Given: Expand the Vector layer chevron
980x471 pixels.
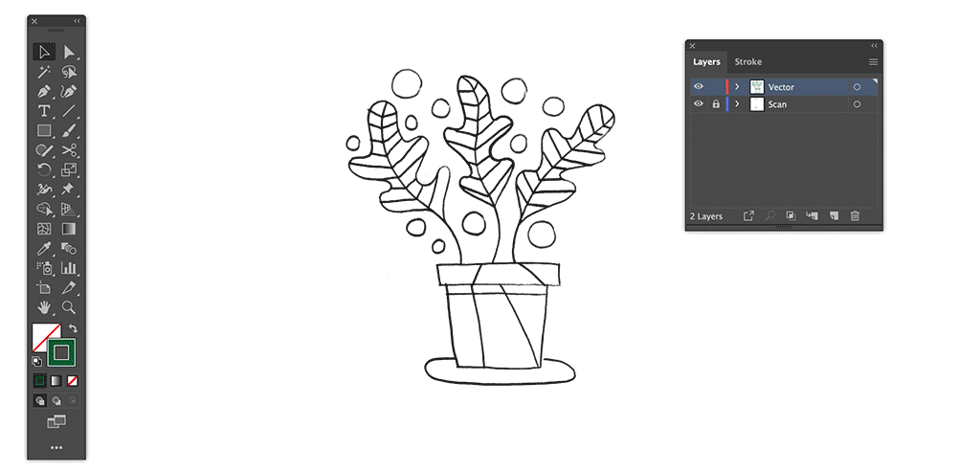Looking at the screenshot, I should pyautogui.click(x=738, y=87).
